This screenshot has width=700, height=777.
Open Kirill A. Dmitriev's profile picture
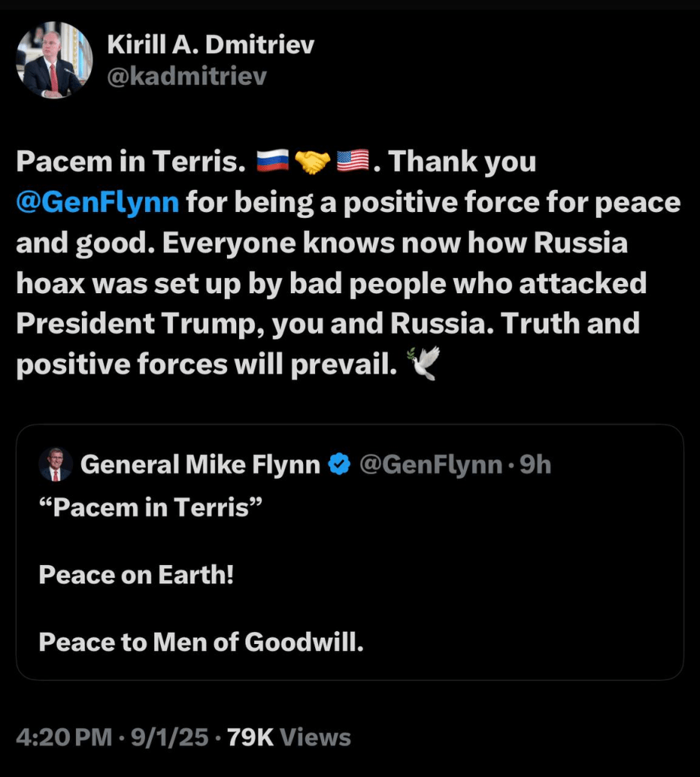[54, 60]
